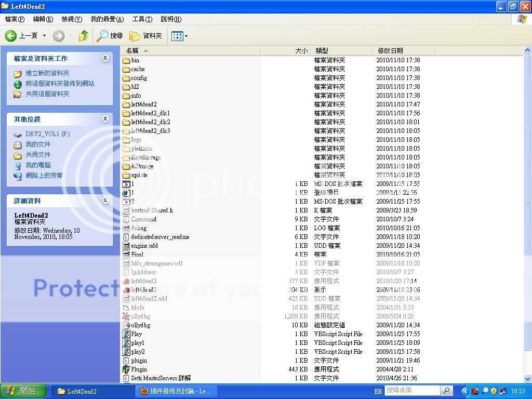Open the 檢視(V) menu

(72, 19)
